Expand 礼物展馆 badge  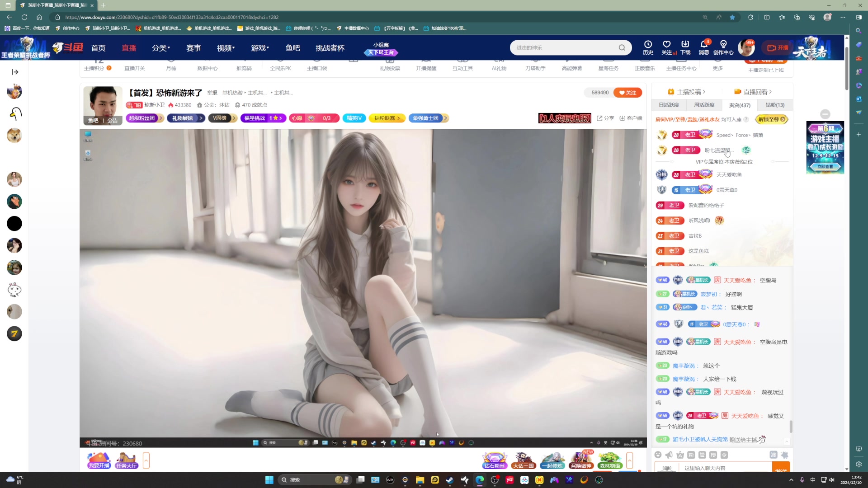coord(186,118)
